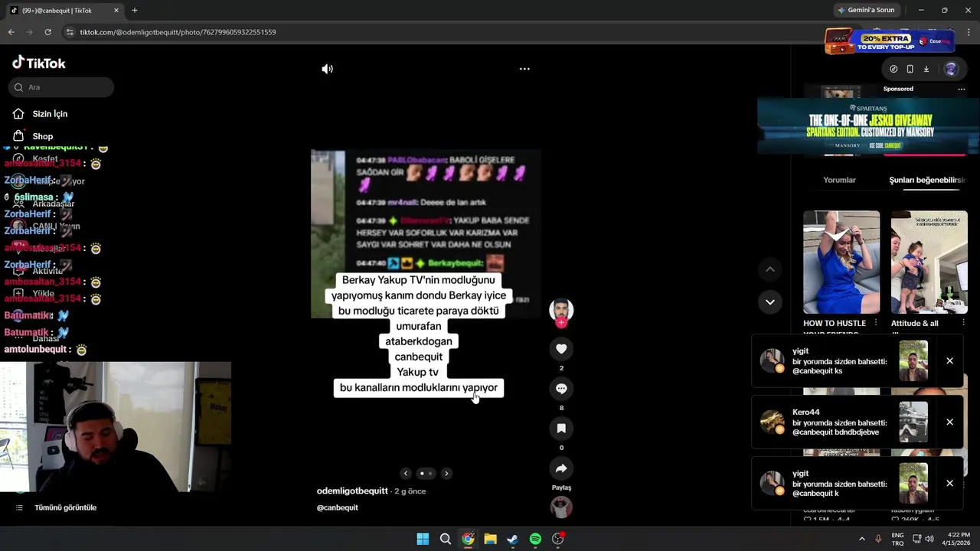Click the Ara search field
Viewport: 980px width, 551px height.
coord(61,87)
